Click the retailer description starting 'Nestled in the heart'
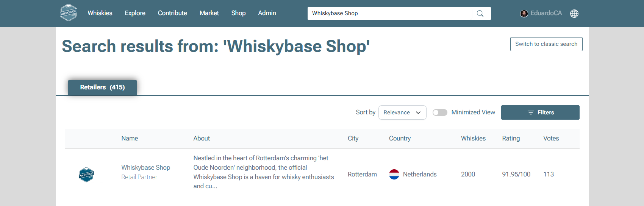The height and width of the screenshot is (206, 644). (x=264, y=172)
